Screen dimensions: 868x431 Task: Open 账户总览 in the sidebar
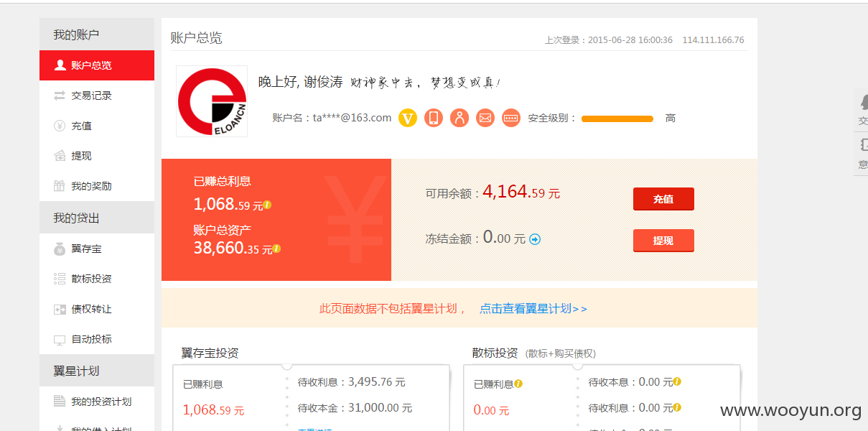click(x=97, y=65)
